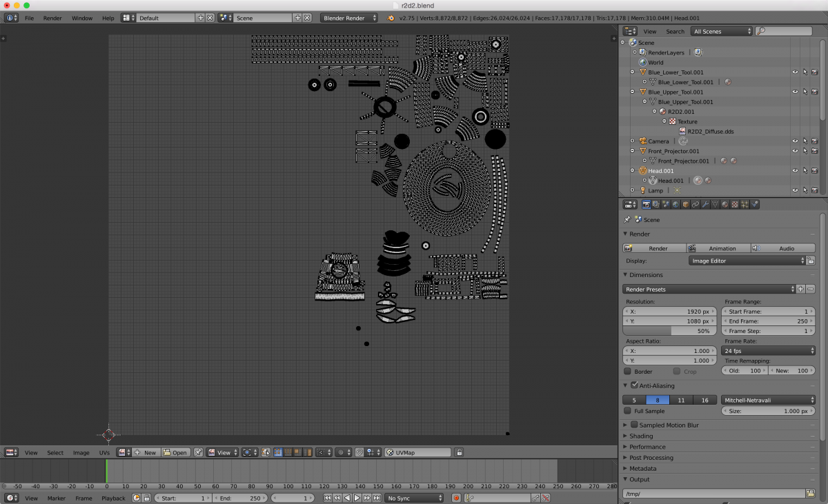Open the render engine Blender Render dropdown
Screen dimensions: 828x504
[350, 18]
